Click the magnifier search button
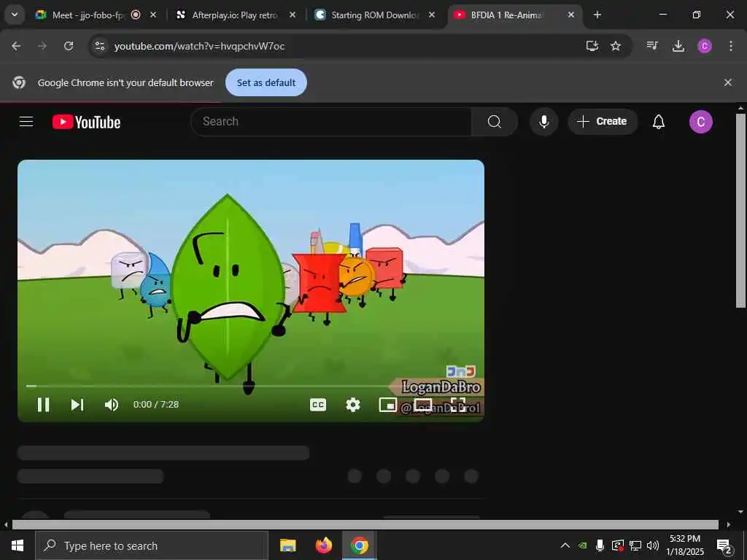Image resolution: width=747 pixels, height=560 pixels. click(x=495, y=122)
